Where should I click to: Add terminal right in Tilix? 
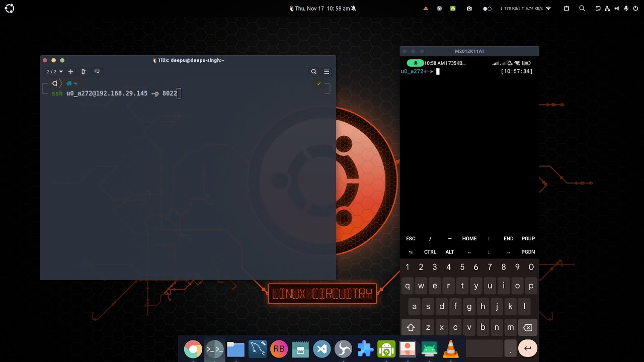pyautogui.click(x=84, y=72)
